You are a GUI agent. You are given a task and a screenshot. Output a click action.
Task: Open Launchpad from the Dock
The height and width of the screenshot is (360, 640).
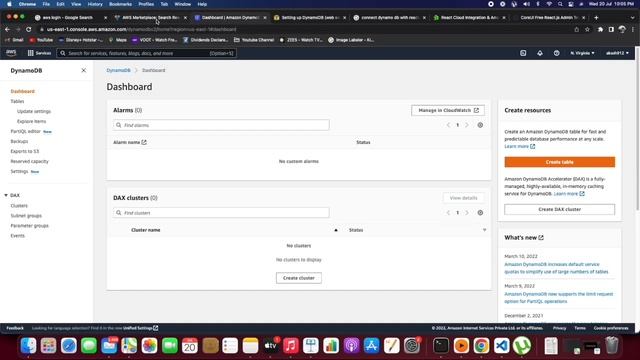click(x=49, y=346)
